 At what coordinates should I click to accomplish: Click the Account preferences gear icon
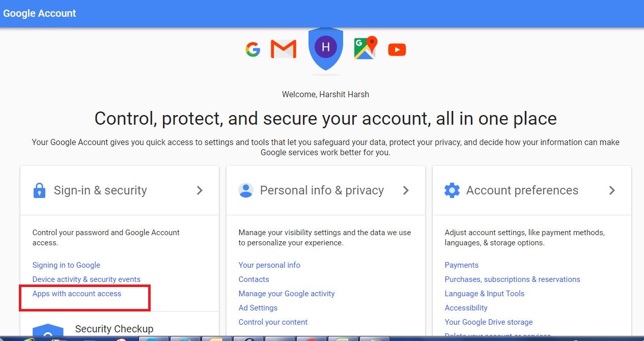[452, 190]
